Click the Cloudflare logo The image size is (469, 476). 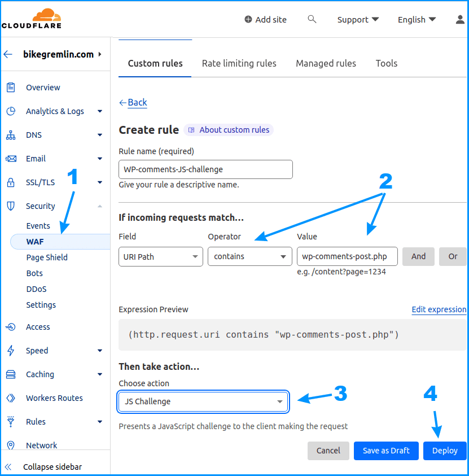(x=32, y=19)
